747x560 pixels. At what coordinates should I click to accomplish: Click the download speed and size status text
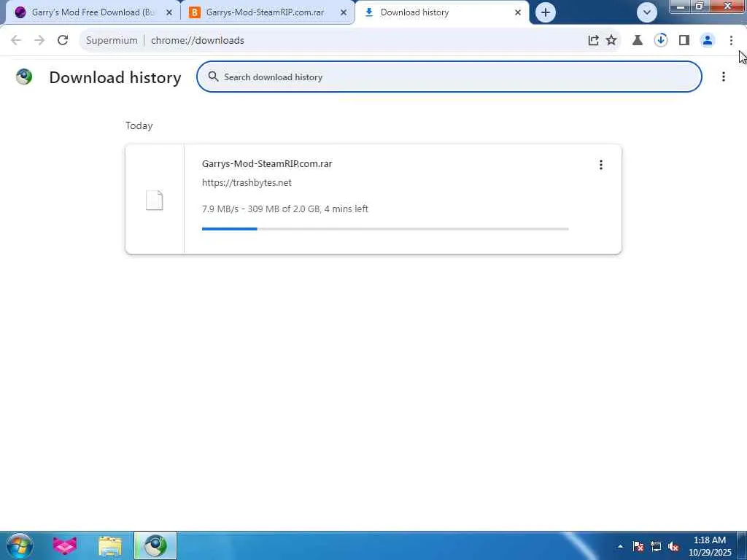pyautogui.click(x=285, y=209)
